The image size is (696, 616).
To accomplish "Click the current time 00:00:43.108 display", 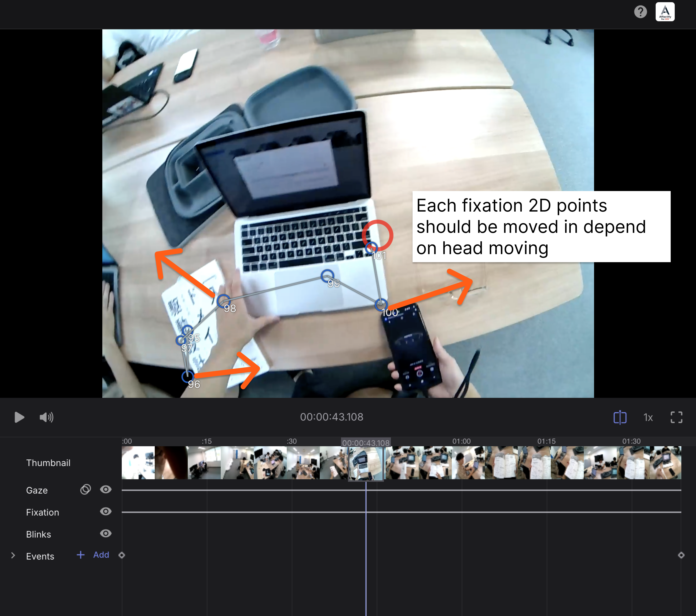I will pos(332,417).
